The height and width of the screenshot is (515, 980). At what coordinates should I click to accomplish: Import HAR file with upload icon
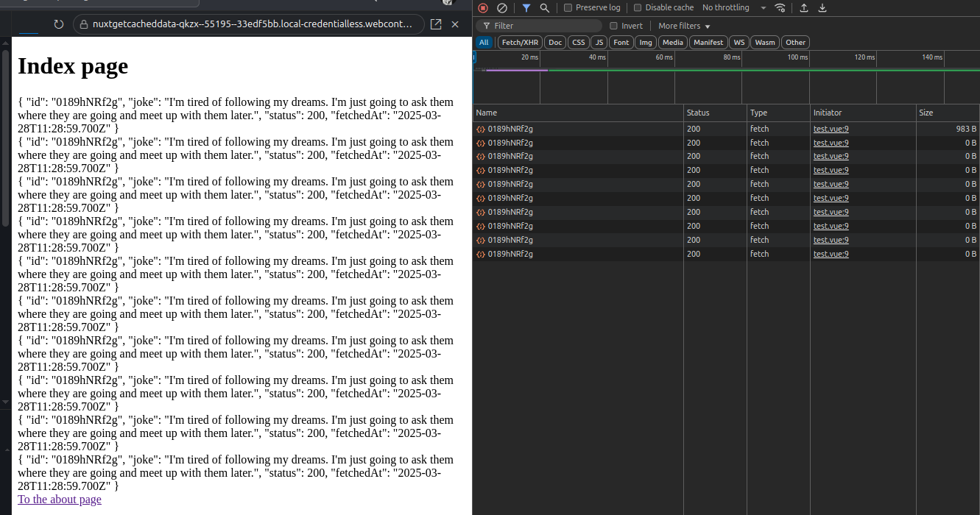tap(804, 8)
